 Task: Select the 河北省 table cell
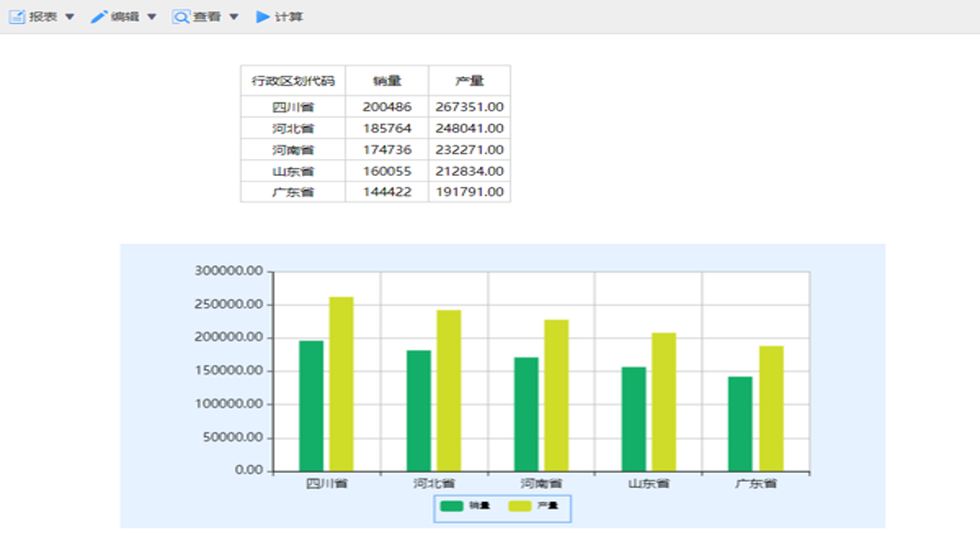click(x=293, y=129)
